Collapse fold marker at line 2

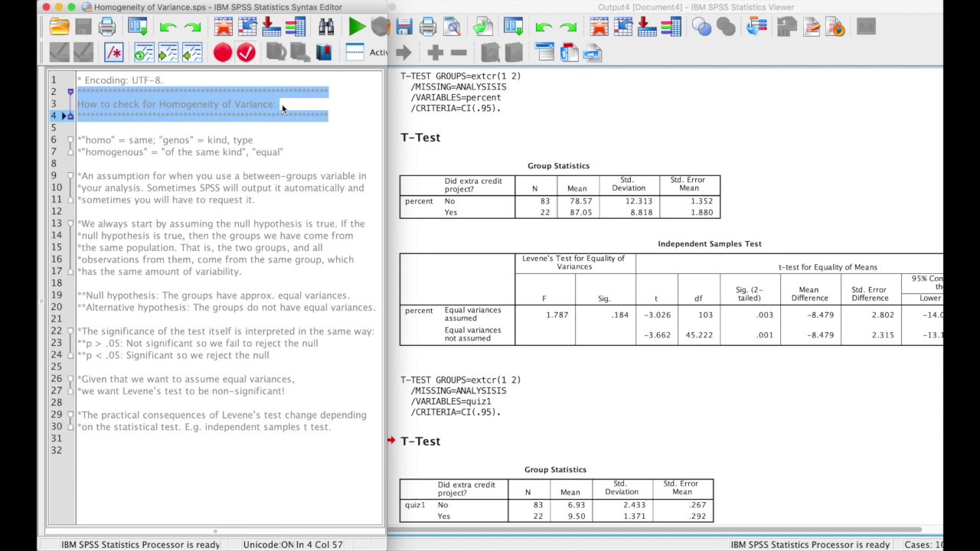click(70, 92)
